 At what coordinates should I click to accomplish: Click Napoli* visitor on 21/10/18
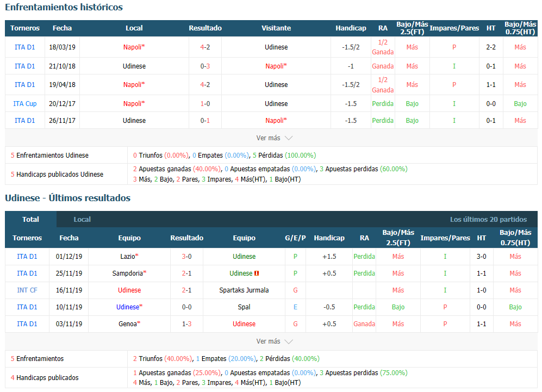pos(276,66)
